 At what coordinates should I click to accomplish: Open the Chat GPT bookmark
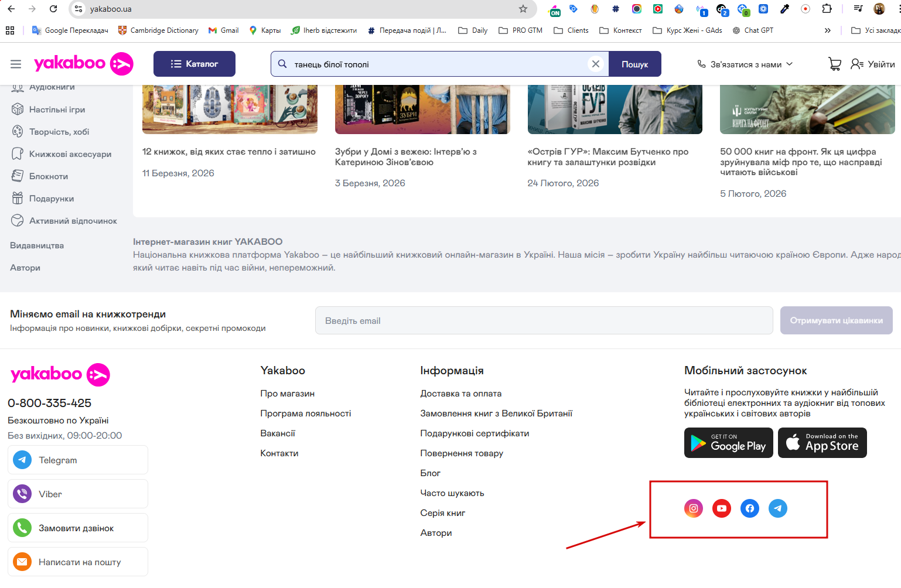coord(753,30)
